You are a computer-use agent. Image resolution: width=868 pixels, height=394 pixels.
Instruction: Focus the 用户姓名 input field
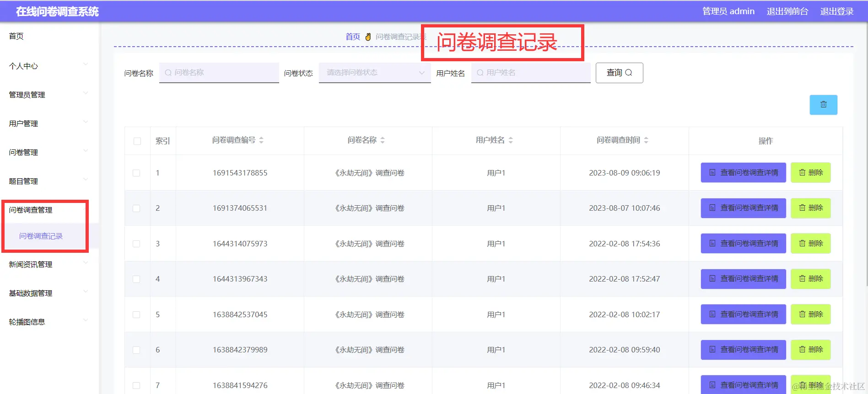coord(531,73)
